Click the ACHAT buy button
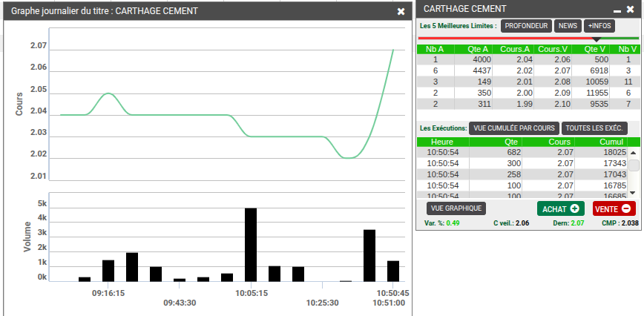This screenshot has height=316, width=644. coord(560,209)
